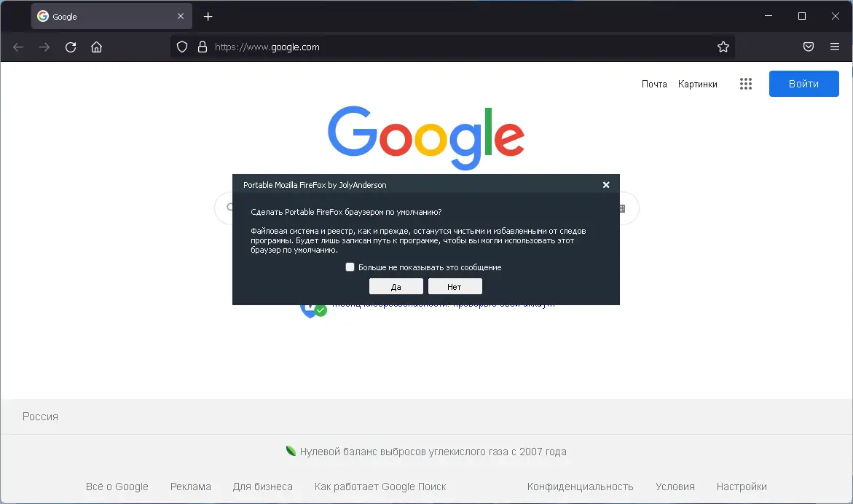Open the virtual keyboard in search box
The height and width of the screenshot is (504, 853).
(623, 208)
